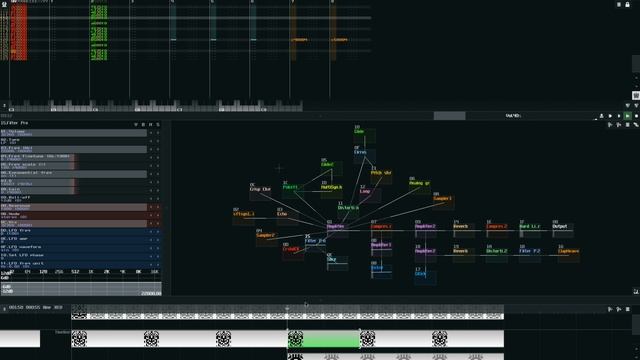Click the Filter Pro frequency response graph
The height and width of the screenshot is (360, 640).
click(x=81, y=282)
